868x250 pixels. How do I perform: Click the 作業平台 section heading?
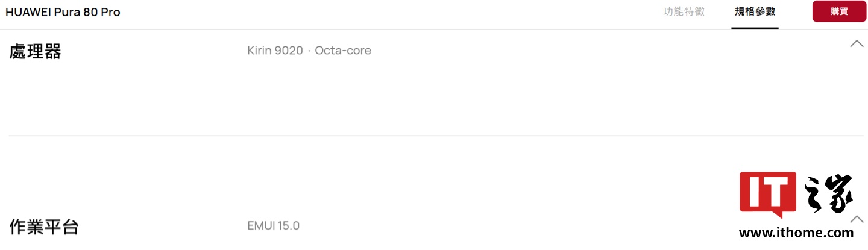tap(44, 227)
